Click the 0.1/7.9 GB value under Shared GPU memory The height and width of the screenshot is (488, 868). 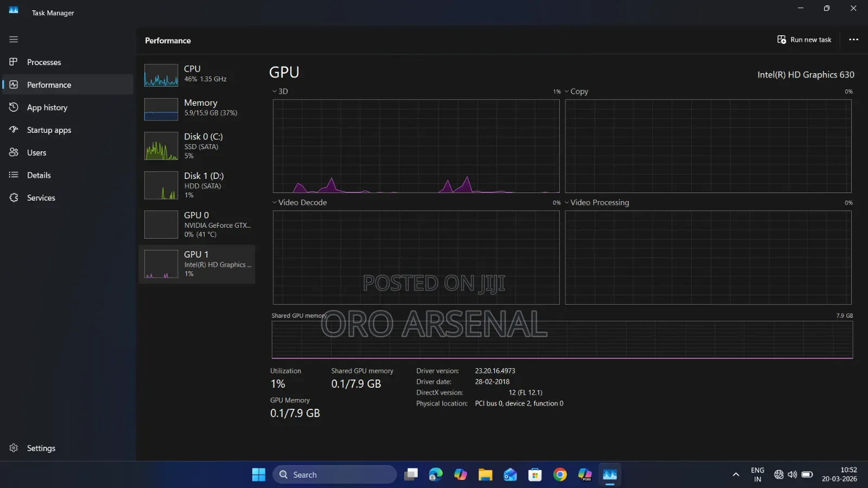coord(356,384)
